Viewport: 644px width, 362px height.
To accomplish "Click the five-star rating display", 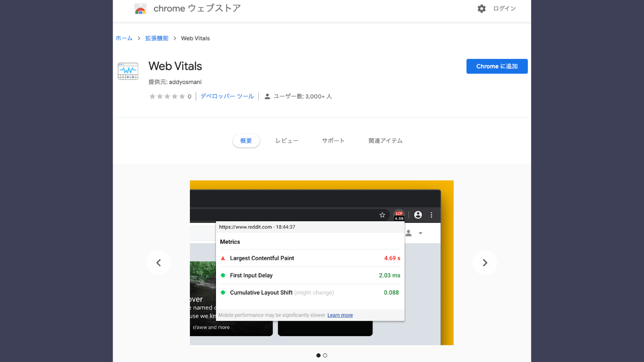I will [167, 97].
